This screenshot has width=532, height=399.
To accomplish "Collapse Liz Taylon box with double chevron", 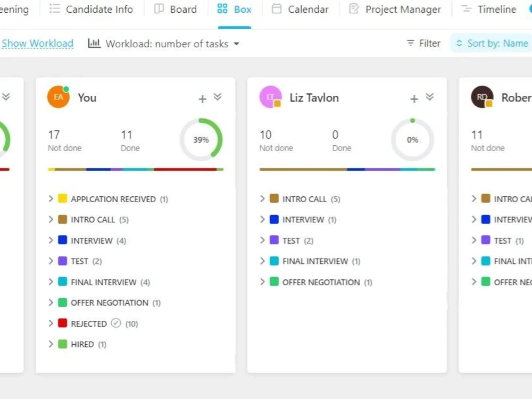I will click(x=429, y=97).
